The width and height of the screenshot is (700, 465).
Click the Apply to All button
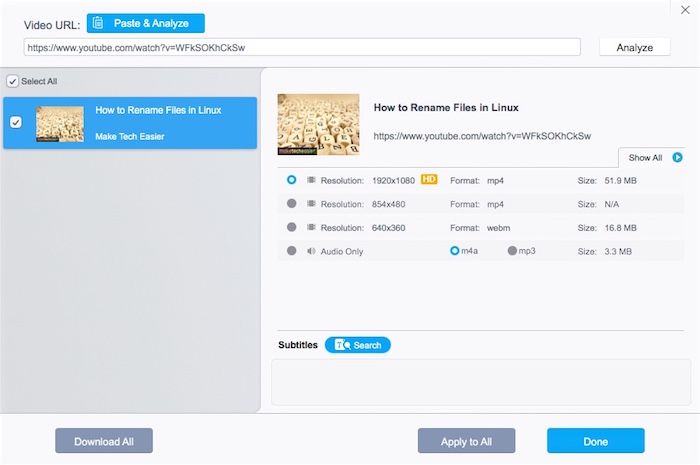pyautogui.click(x=467, y=441)
